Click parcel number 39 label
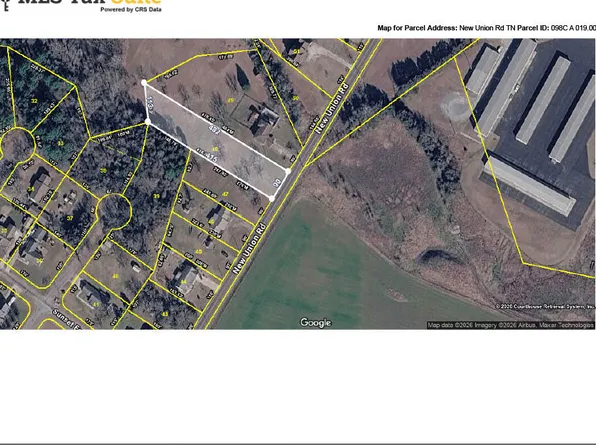596x446 pixels. [x=156, y=196]
